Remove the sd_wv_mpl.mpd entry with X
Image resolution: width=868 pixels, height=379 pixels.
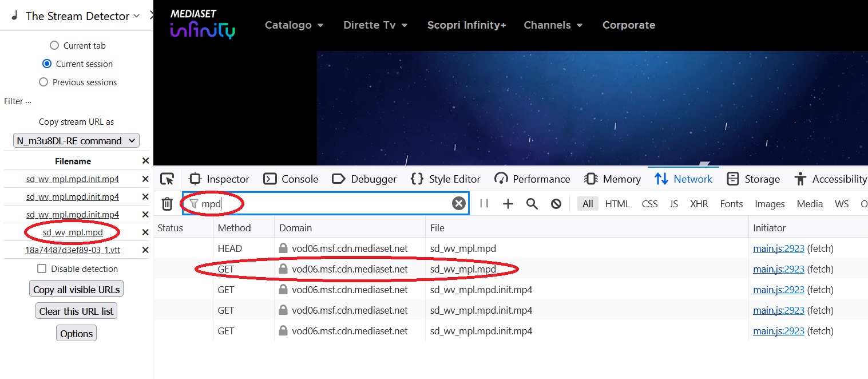click(145, 232)
